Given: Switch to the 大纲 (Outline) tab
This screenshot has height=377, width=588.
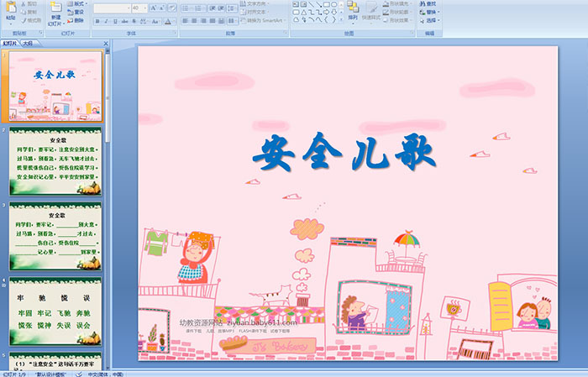Looking at the screenshot, I should coord(28,43).
